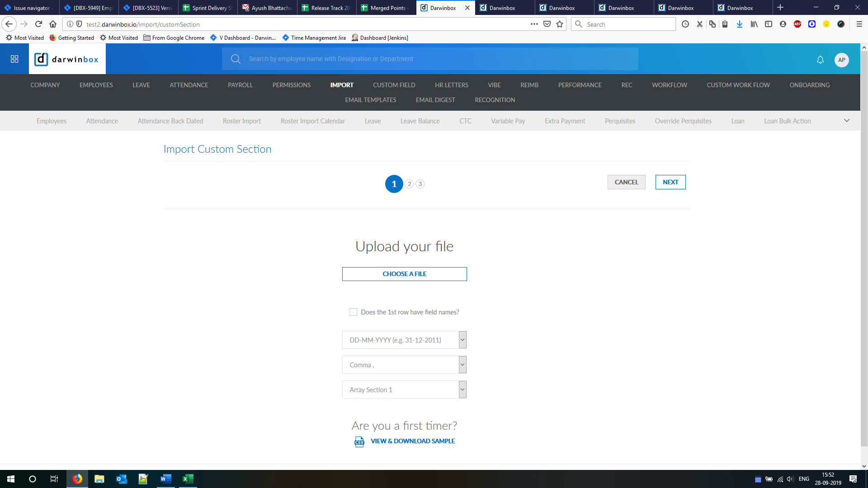
Task: Click CHOOSE A FILE button
Action: 404,274
